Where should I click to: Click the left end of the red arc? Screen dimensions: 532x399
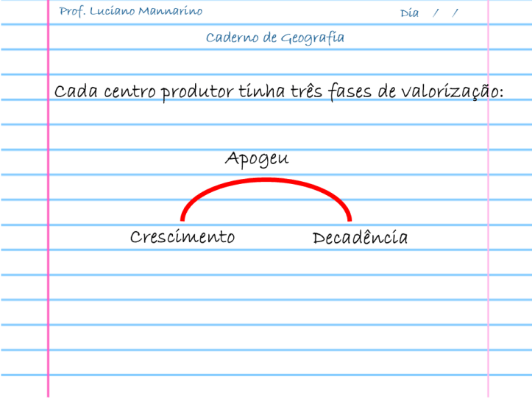point(182,217)
